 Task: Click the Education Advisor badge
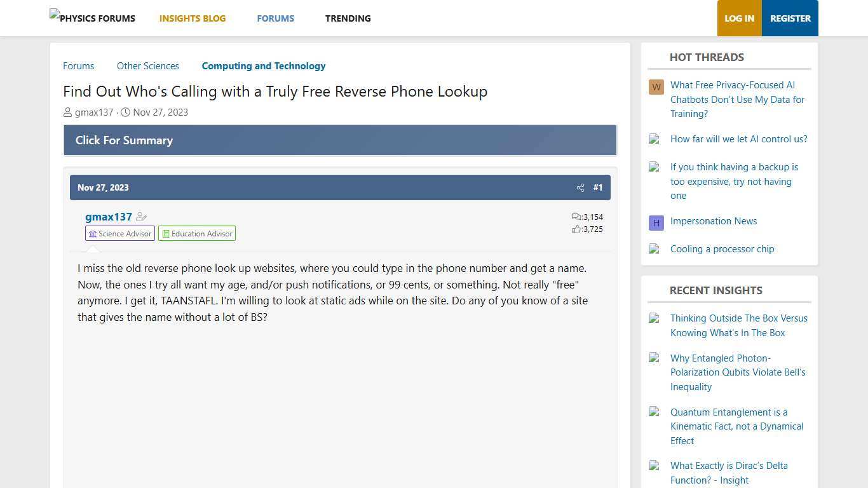(197, 233)
